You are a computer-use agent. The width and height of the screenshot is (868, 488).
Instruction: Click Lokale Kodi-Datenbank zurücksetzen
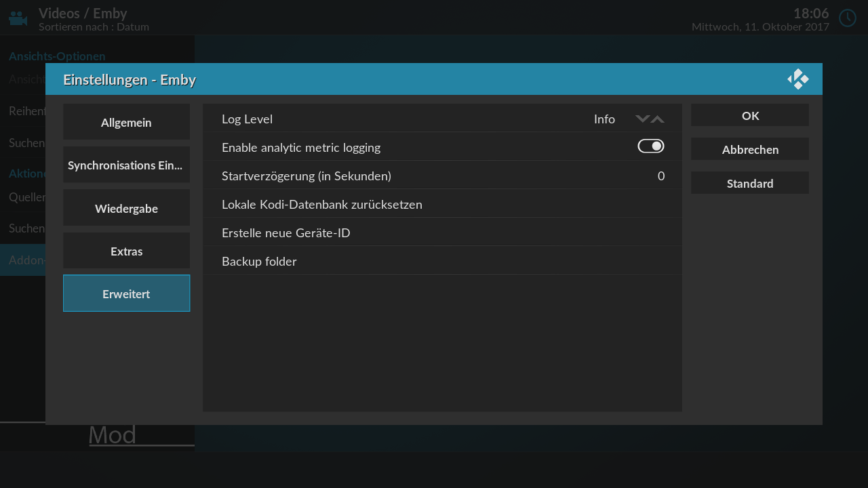pyautogui.click(x=442, y=204)
